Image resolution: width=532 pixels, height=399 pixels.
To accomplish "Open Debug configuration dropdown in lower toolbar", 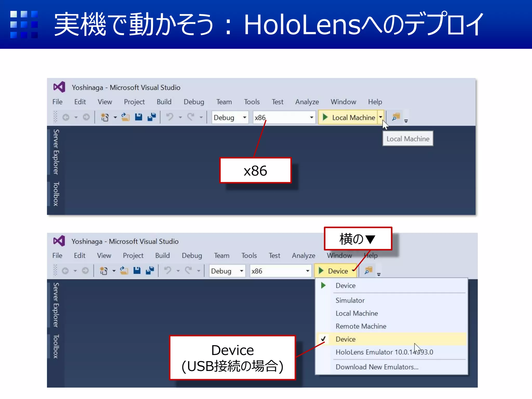I will pyautogui.click(x=227, y=271).
